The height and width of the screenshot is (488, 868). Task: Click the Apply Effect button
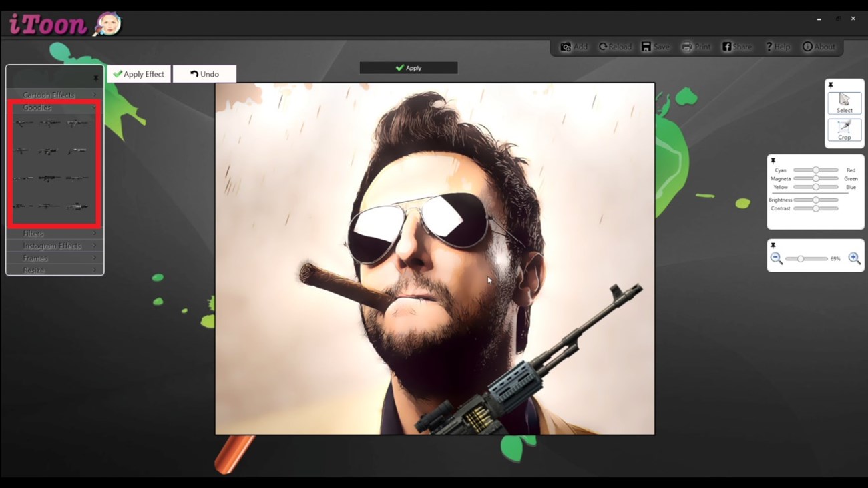tap(139, 74)
